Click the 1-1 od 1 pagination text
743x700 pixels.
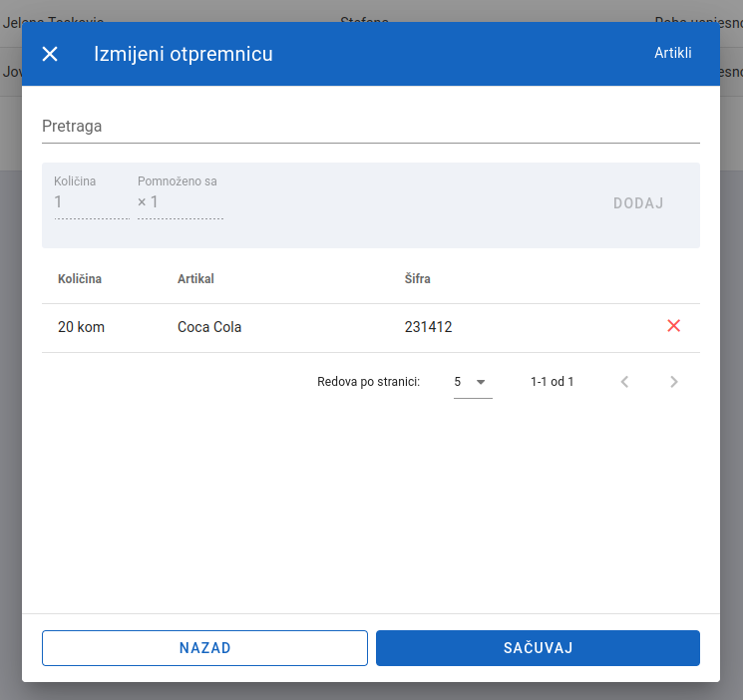point(553,382)
